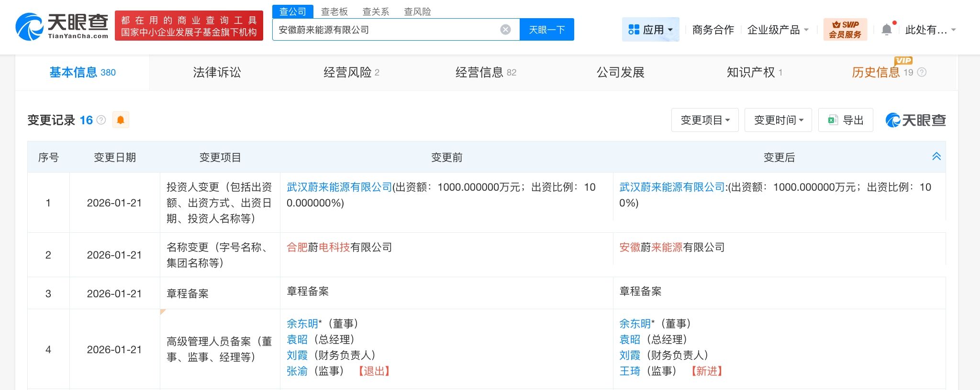Click the red 国家中小企业发展子基金 banner
Viewport: 980px width, 390px height.
189,26
